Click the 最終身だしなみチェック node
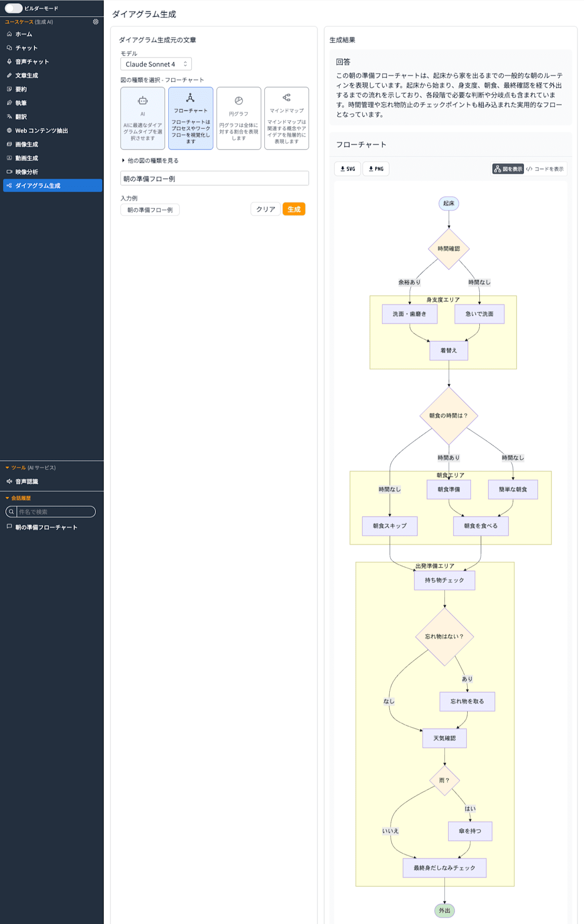 (444, 868)
